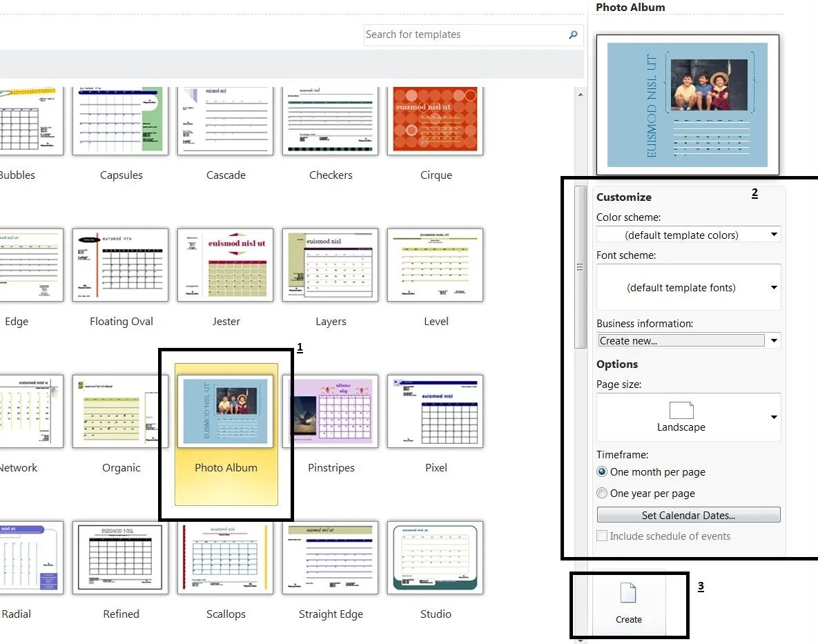This screenshot has width=818, height=644.
Task: Select the Network calendar template
Action: [31, 411]
